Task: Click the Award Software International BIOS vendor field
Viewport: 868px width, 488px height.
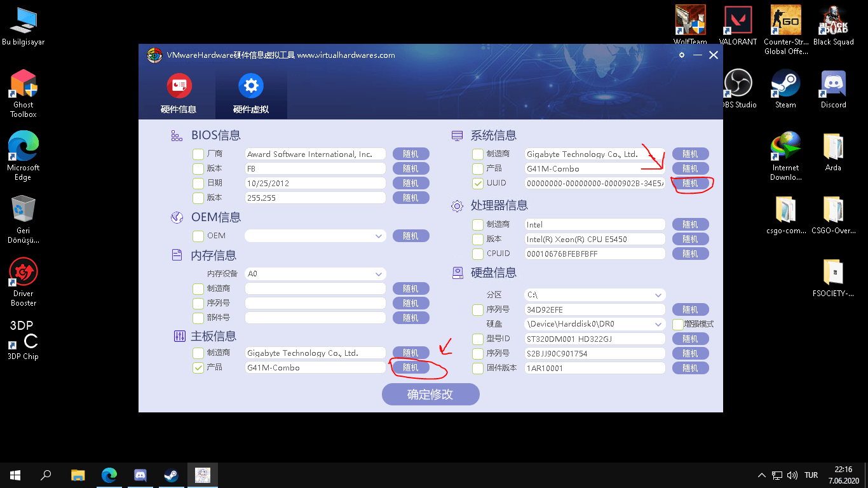Action: [x=315, y=154]
